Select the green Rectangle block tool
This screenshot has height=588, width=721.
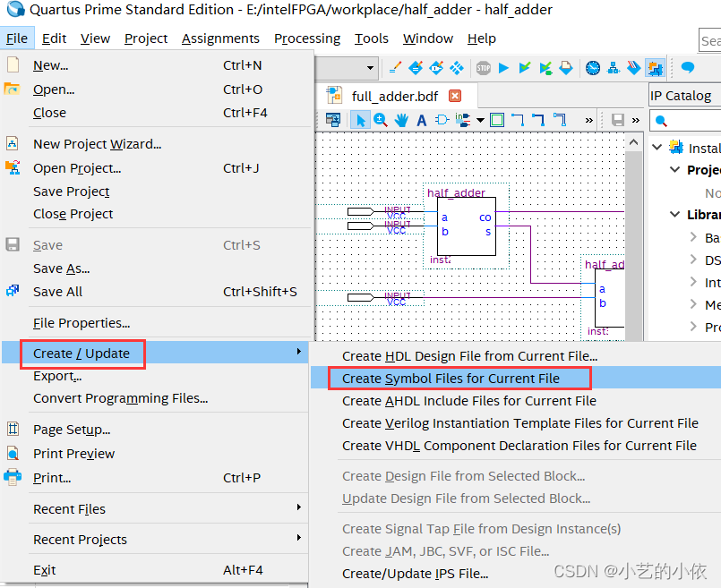[497, 120]
